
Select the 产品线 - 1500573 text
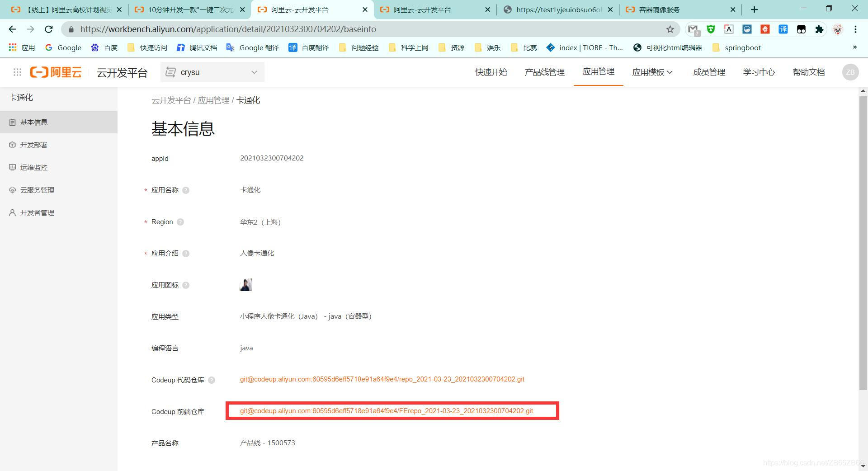(268, 443)
